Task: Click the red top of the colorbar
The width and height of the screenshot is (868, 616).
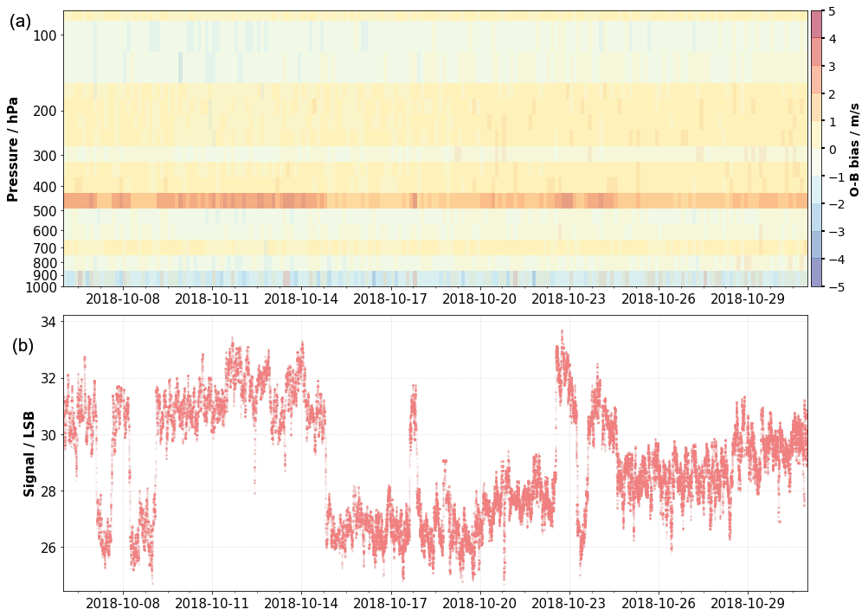Action: click(815, 17)
